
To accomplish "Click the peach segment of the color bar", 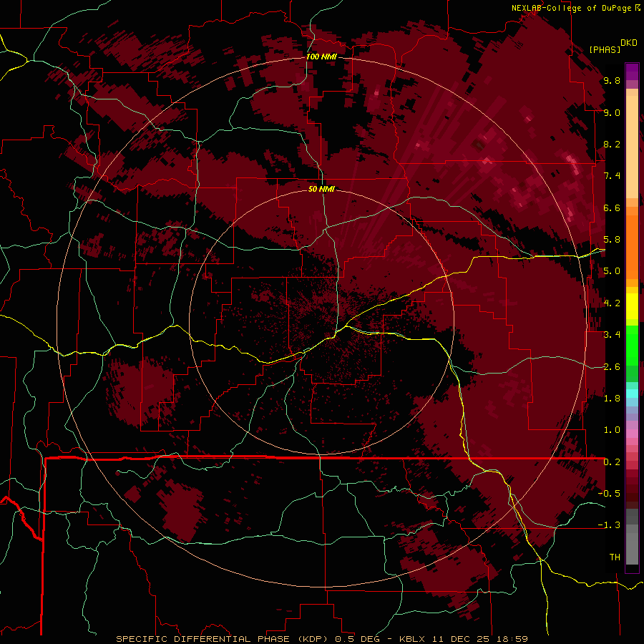I will pyautogui.click(x=632, y=148).
